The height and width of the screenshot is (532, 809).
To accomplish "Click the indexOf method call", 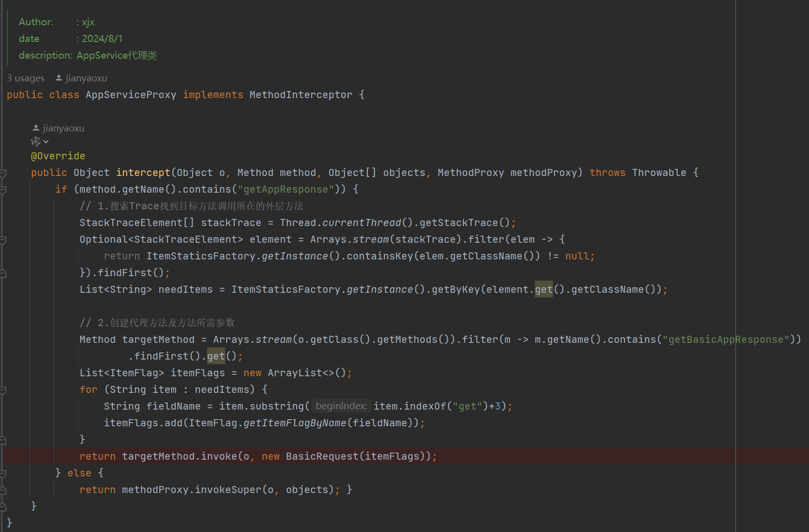I will [425, 406].
